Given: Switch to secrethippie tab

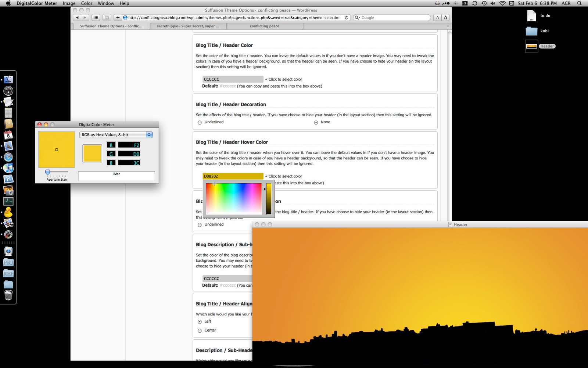Looking at the screenshot, I should pos(188,26).
